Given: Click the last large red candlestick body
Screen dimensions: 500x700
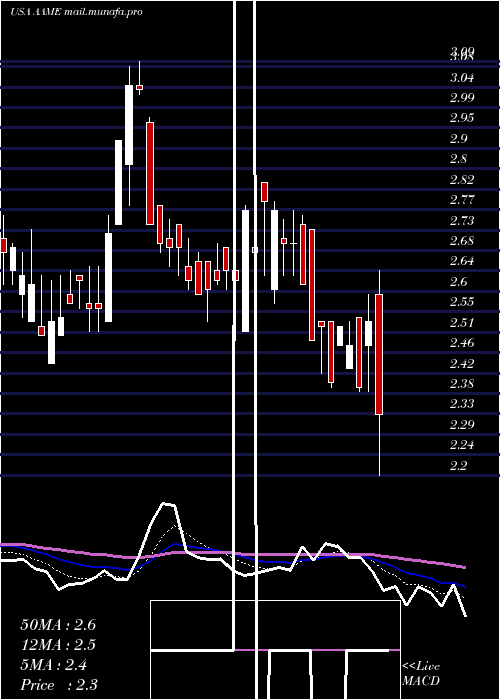Looking at the screenshot, I should pos(379,354).
